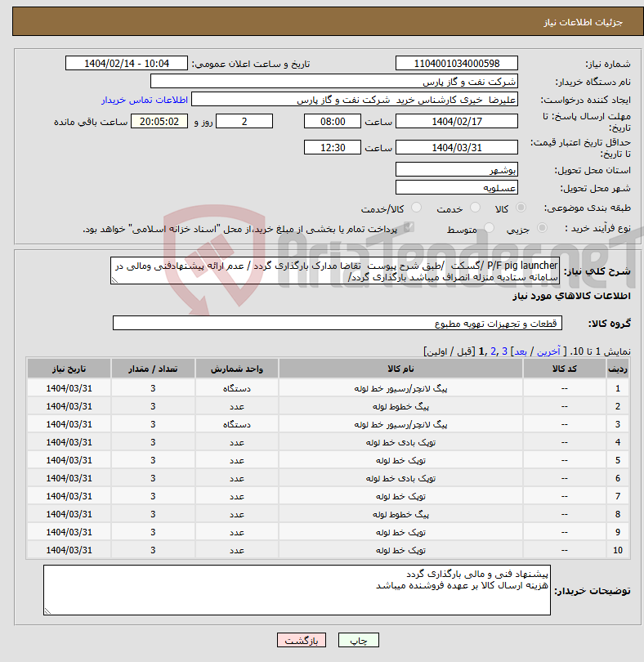Click the response deadline date 1404/02/17
Screen dimensions: 644x662
coord(457,121)
